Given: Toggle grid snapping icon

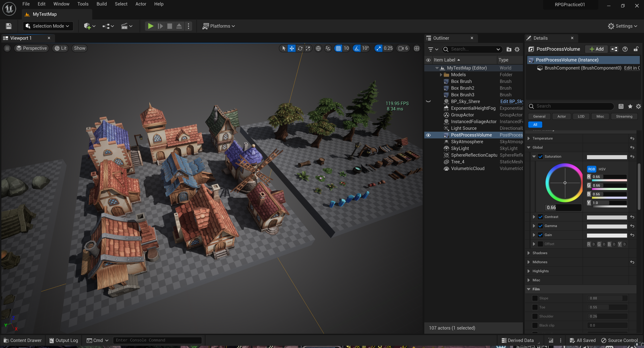Looking at the screenshot, I should [x=338, y=48].
